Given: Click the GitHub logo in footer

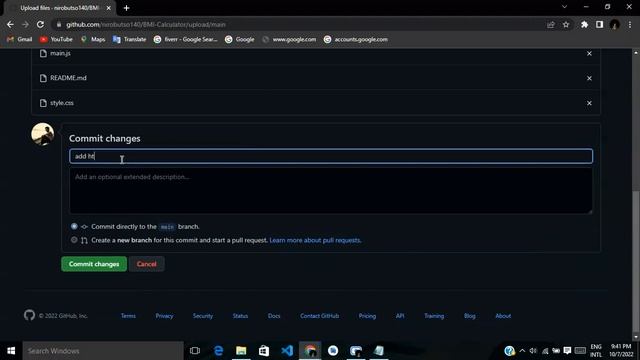Looking at the screenshot, I should (29, 315).
